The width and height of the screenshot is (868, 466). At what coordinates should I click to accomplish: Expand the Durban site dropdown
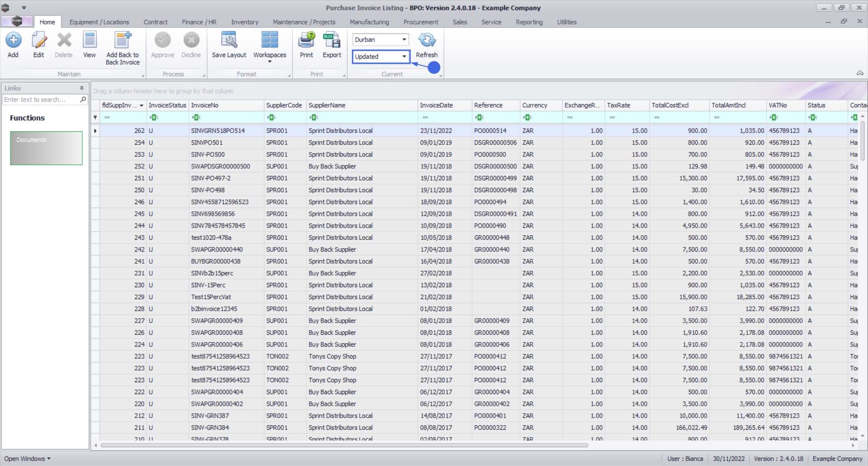(x=404, y=40)
